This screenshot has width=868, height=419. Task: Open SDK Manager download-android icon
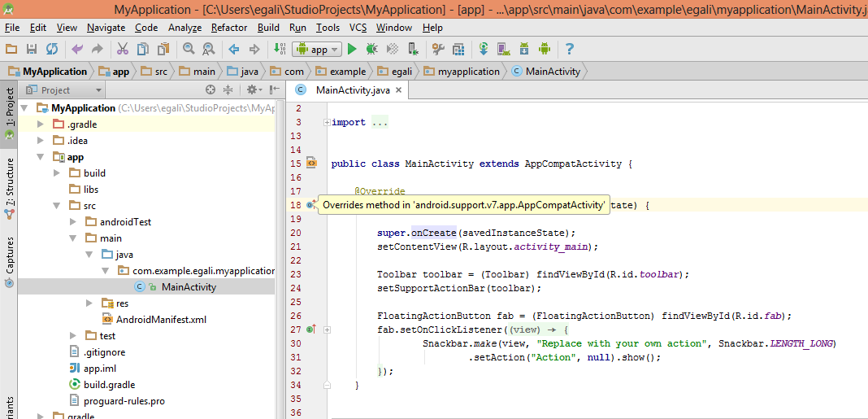click(524, 50)
